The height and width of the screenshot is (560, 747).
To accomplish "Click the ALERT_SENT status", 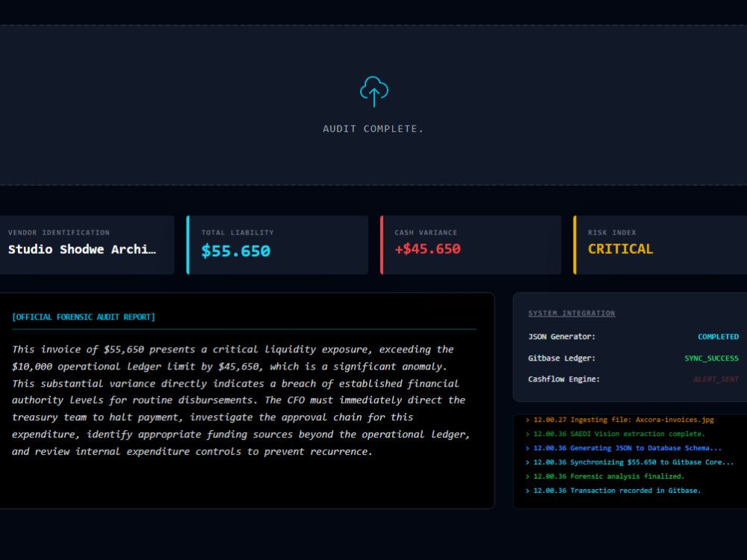I will 716,379.
